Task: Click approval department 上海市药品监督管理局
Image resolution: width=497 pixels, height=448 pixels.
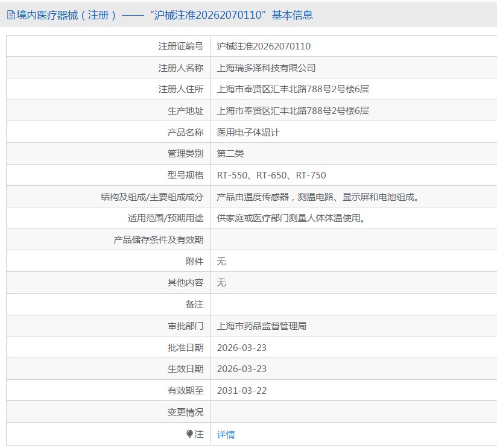Action: [262, 326]
